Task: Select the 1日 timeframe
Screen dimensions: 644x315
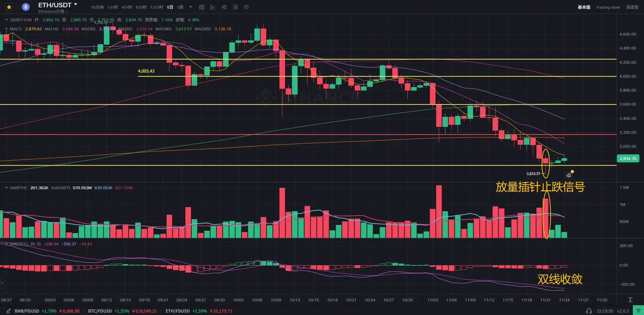Action: point(170,7)
